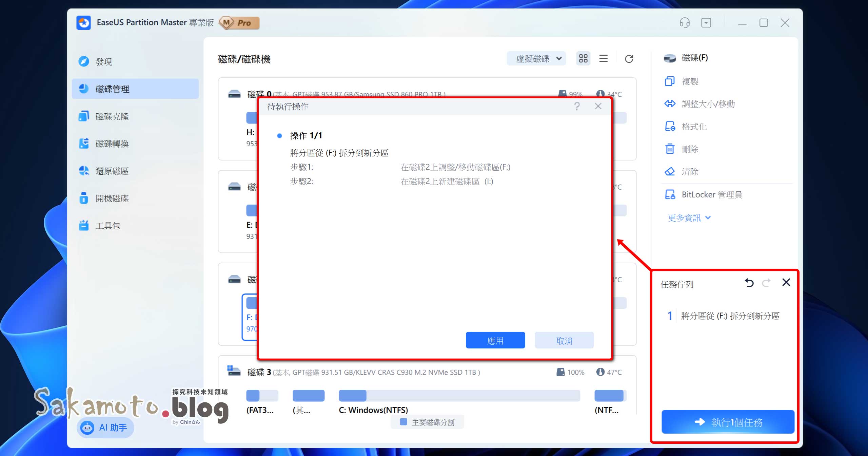Open the 虛擬磁碟 dropdown
868x456 pixels.
point(536,58)
